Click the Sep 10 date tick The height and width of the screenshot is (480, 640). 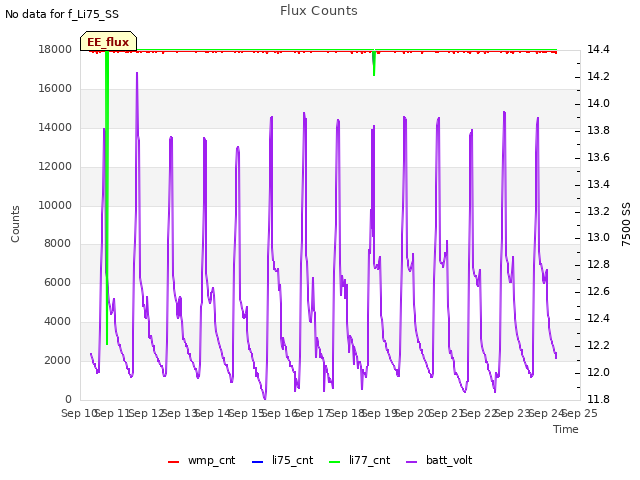(78, 413)
